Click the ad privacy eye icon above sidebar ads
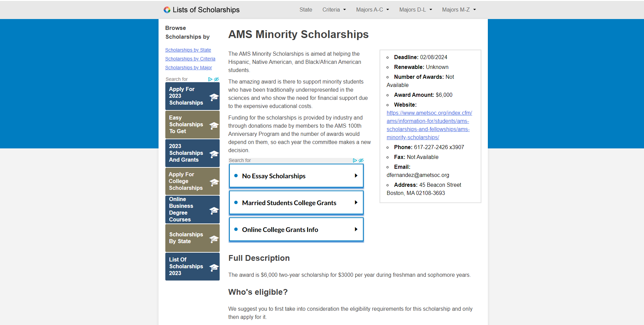This screenshot has width=644, height=325. (x=216, y=79)
